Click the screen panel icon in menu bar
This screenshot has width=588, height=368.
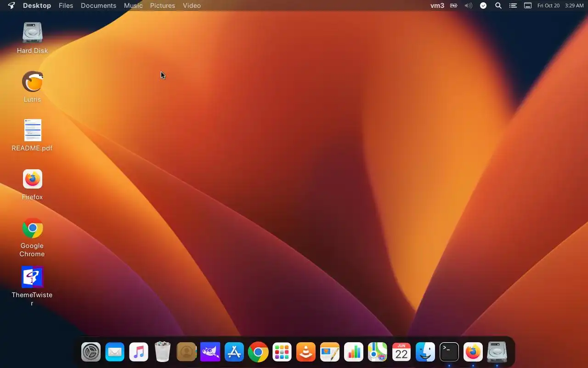pos(528,6)
